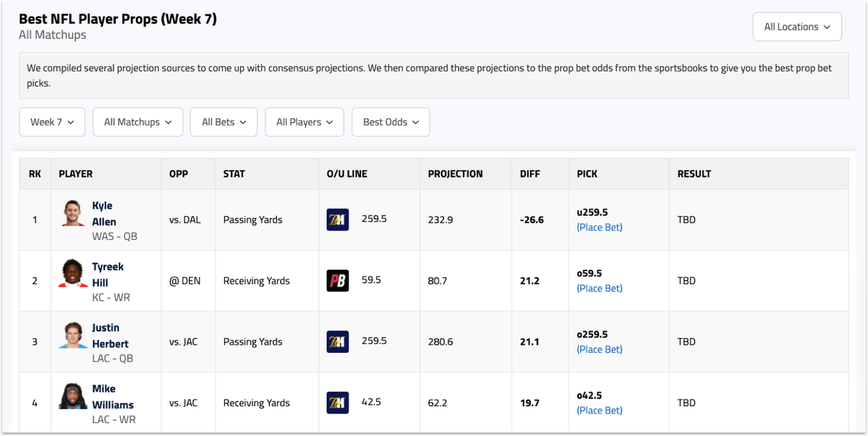The height and width of the screenshot is (436, 868).
Task: Click the William Hill logo in Kyle Allen's row
Action: (338, 219)
